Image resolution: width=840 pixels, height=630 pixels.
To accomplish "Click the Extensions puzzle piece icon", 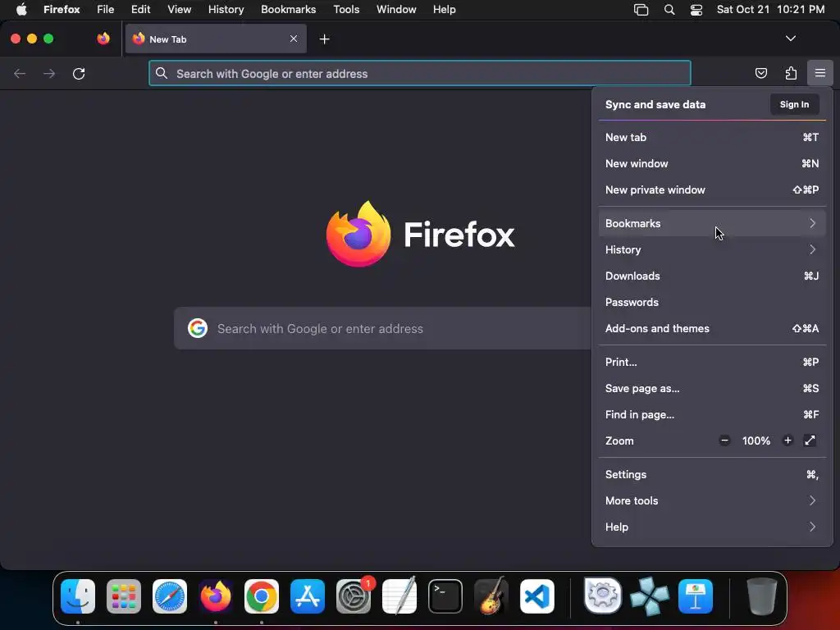I will [x=791, y=73].
